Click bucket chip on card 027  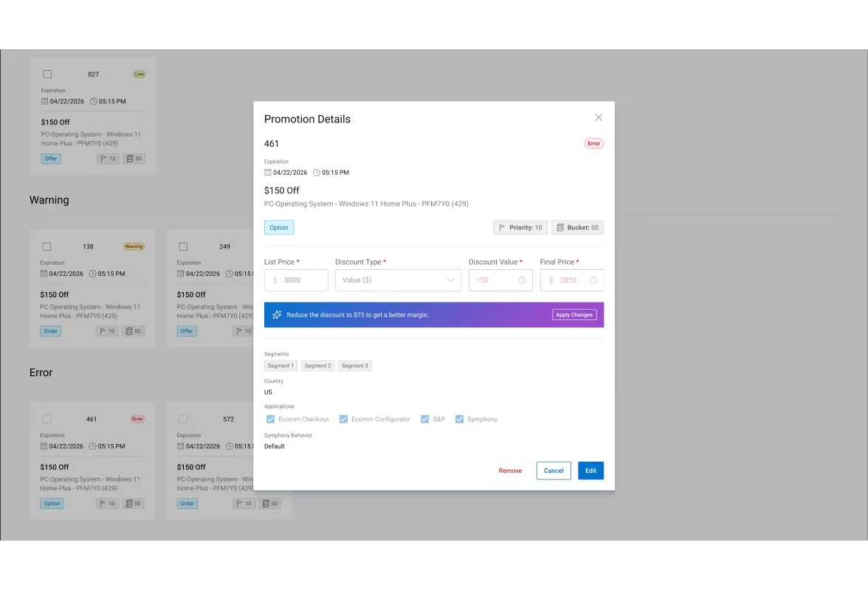coord(134,159)
